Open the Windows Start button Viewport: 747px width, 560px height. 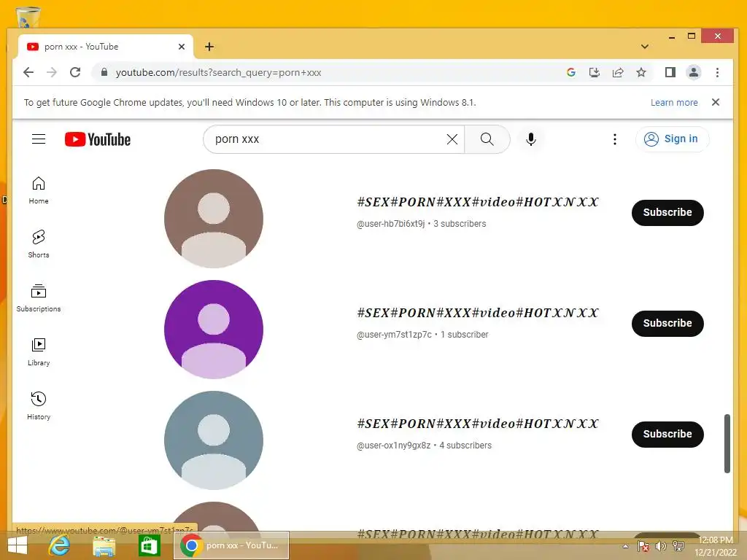18,545
